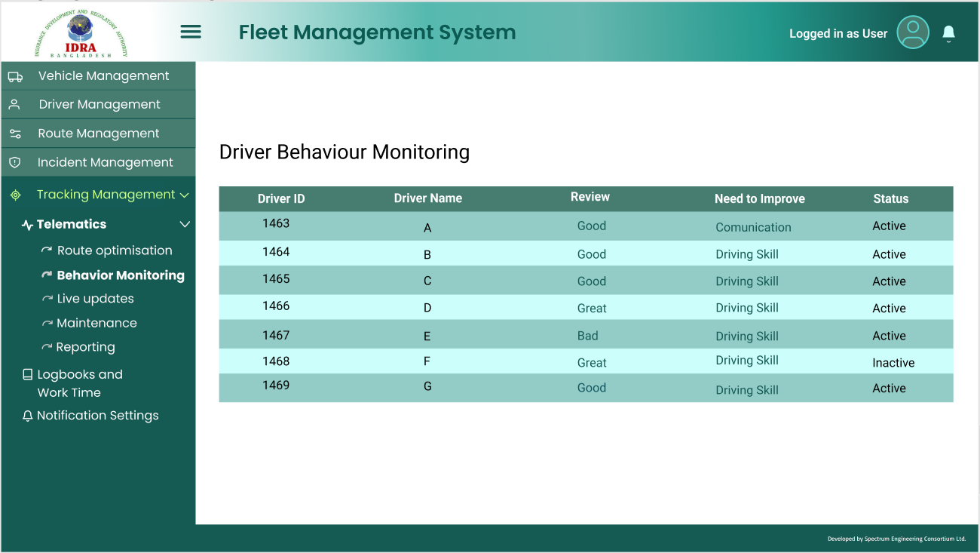Select the Telematics submenu label
Viewport: 980px width, 553px height.
tap(72, 224)
